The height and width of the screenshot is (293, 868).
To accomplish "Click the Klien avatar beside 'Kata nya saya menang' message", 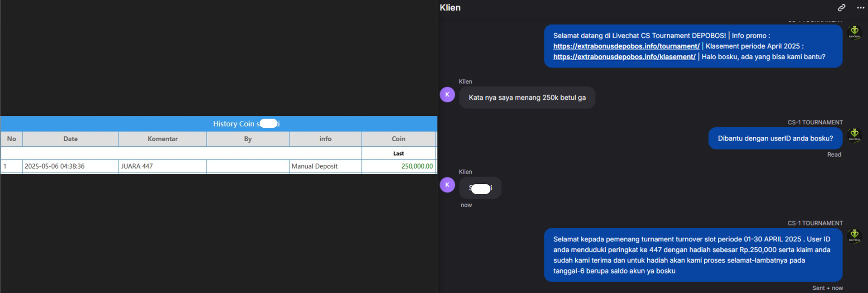I will (447, 95).
